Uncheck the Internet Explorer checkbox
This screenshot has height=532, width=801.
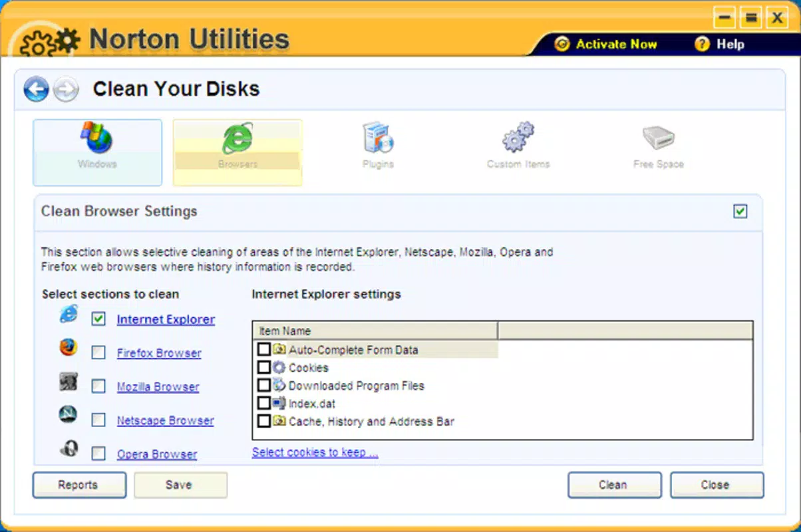tap(98, 319)
